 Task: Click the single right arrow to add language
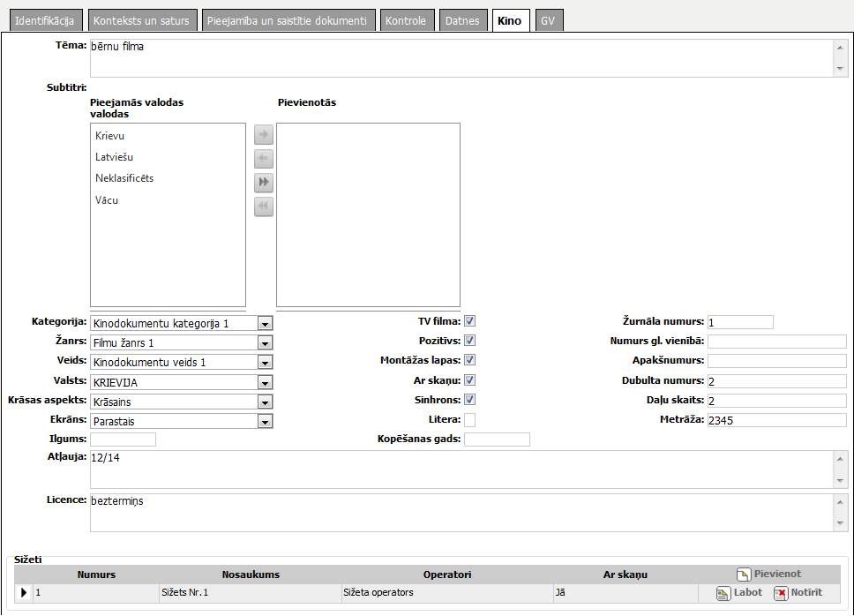[264, 135]
